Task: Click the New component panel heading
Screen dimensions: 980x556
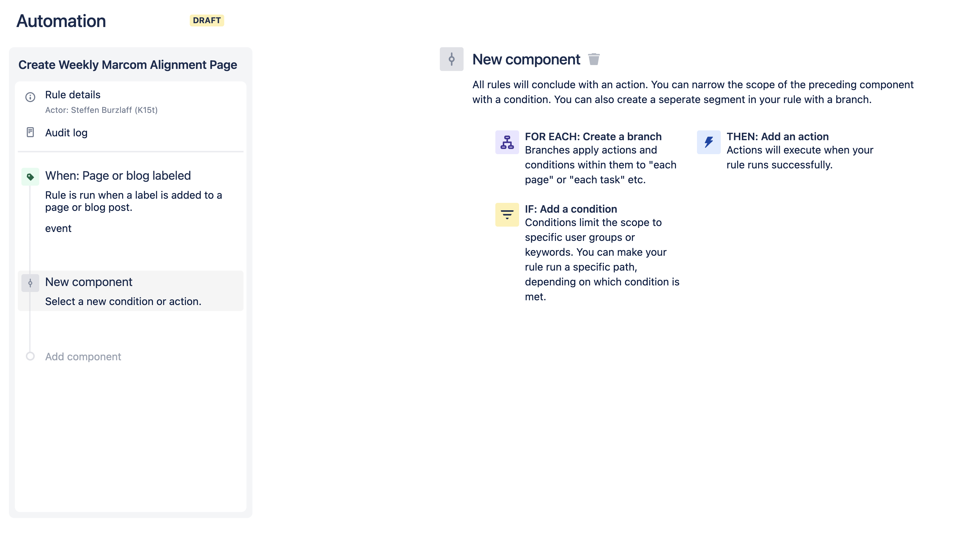Action: (x=526, y=59)
